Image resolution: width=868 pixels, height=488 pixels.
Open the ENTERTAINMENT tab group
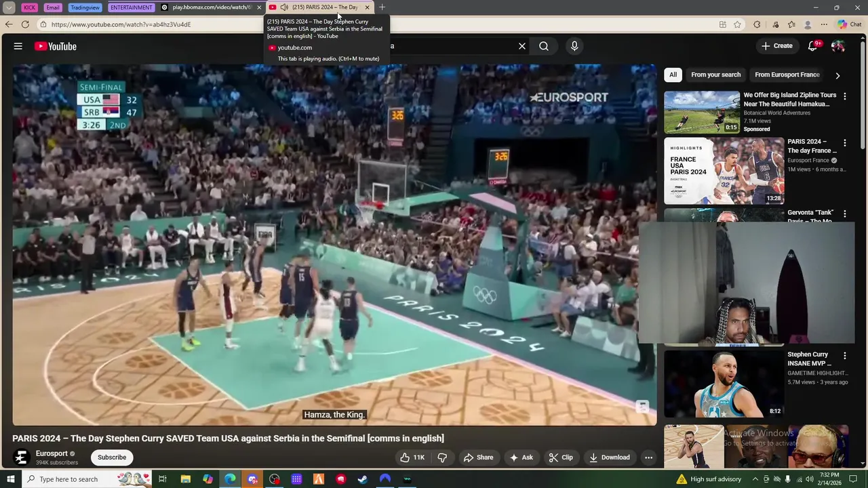[132, 7]
